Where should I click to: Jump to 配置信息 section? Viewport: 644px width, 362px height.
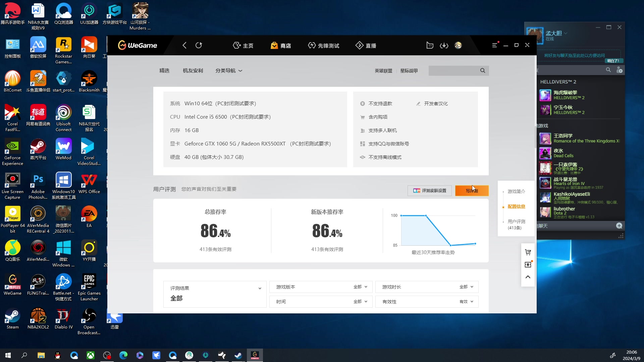[x=516, y=206]
